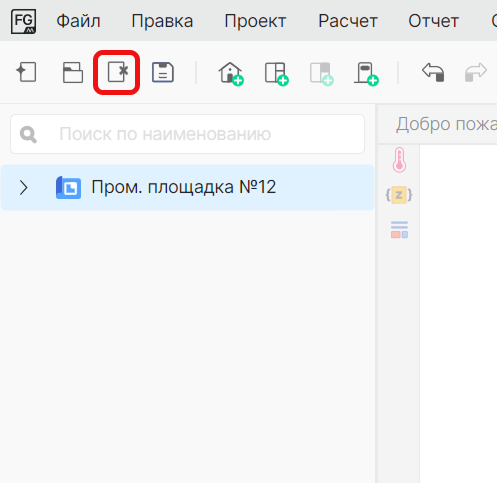Select the Пром. площадка №12 tree row
Viewport: 497px width, 483px height.
tap(187, 187)
